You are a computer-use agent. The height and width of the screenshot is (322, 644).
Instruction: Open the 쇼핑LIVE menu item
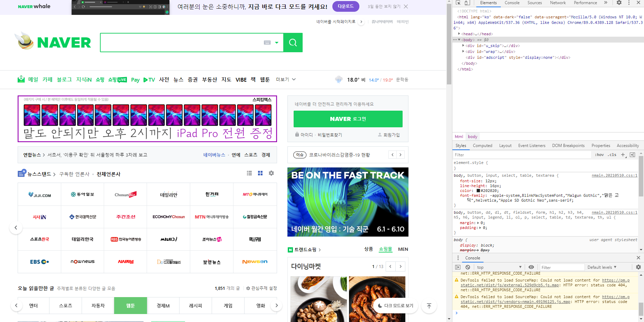(118, 80)
